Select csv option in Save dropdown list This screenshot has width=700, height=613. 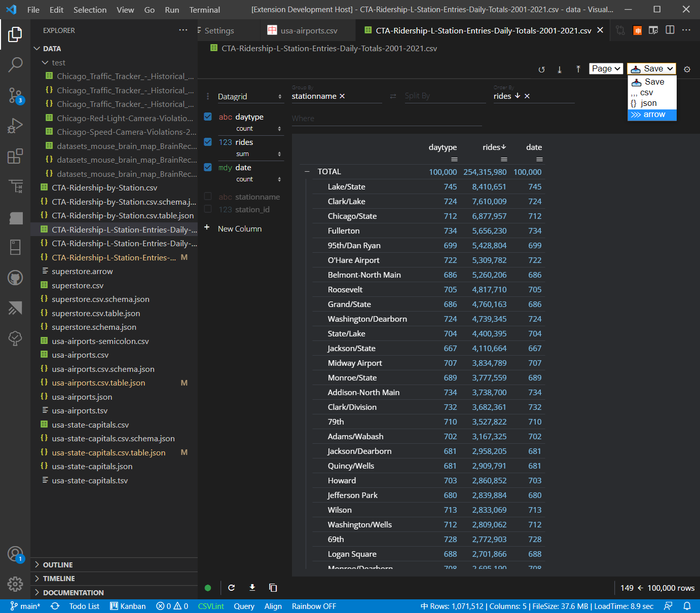(x=652, y=93)
